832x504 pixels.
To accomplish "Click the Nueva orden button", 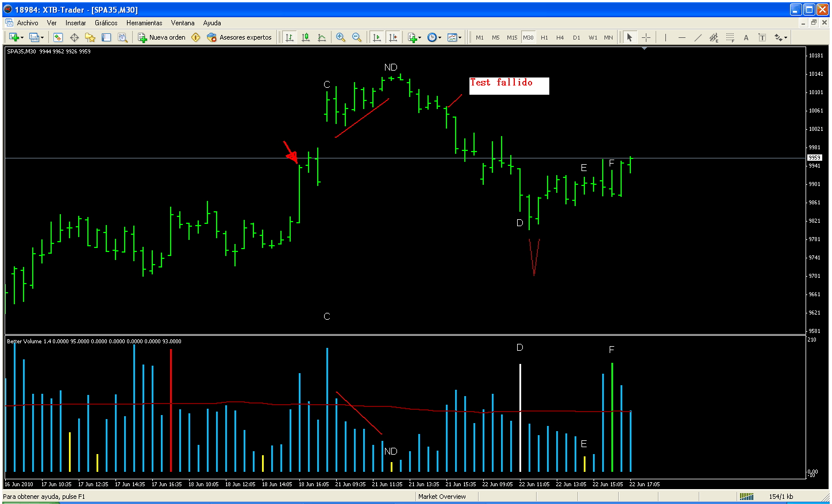I will click(161, 37).
